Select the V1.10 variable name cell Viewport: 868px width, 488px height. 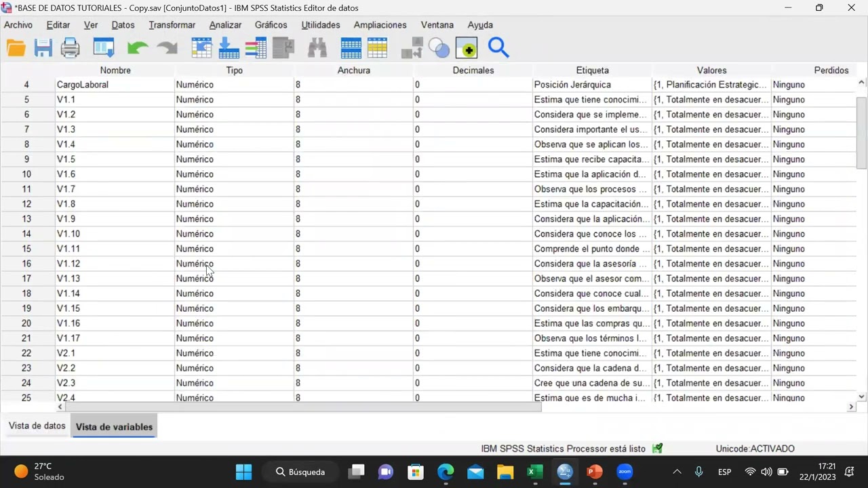tap(115, 234)
